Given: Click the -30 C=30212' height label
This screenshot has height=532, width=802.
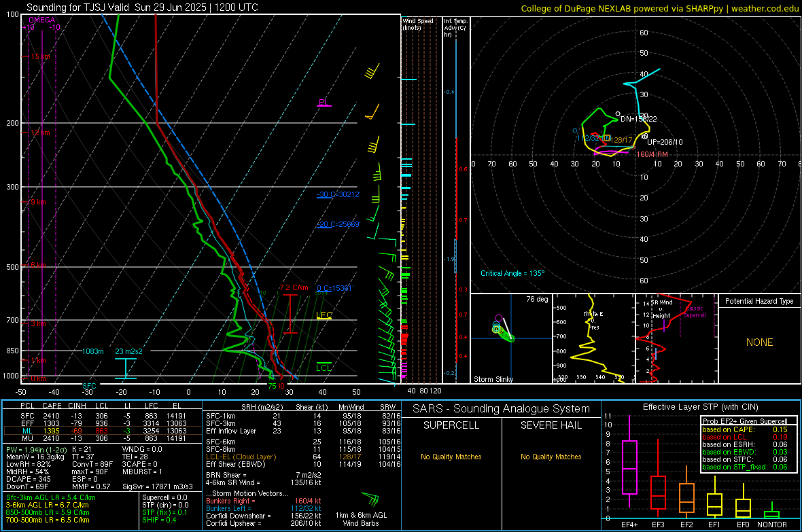Looking at the screenshot, I should point(338,194).
